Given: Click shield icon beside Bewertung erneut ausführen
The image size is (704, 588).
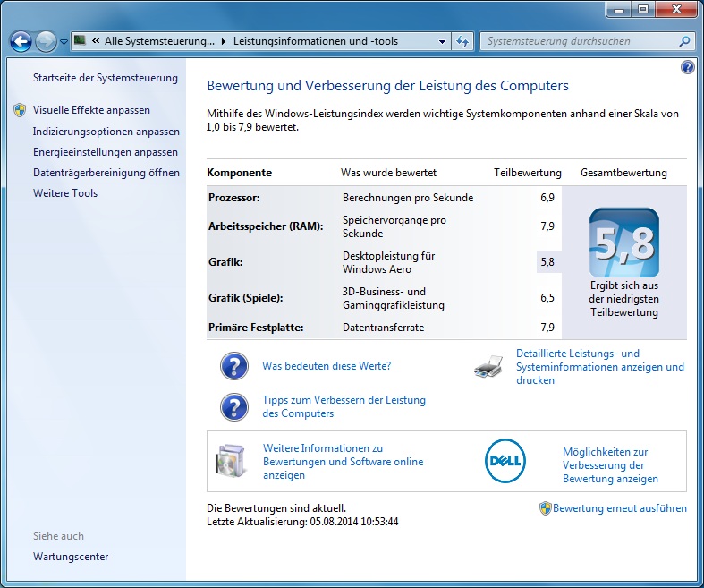Looking at the screenshot, I should [x=545, y=508].
